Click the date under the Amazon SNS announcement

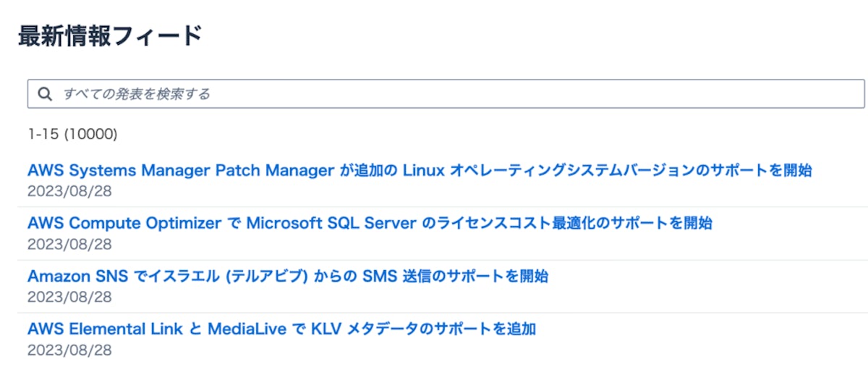point(69,297)
